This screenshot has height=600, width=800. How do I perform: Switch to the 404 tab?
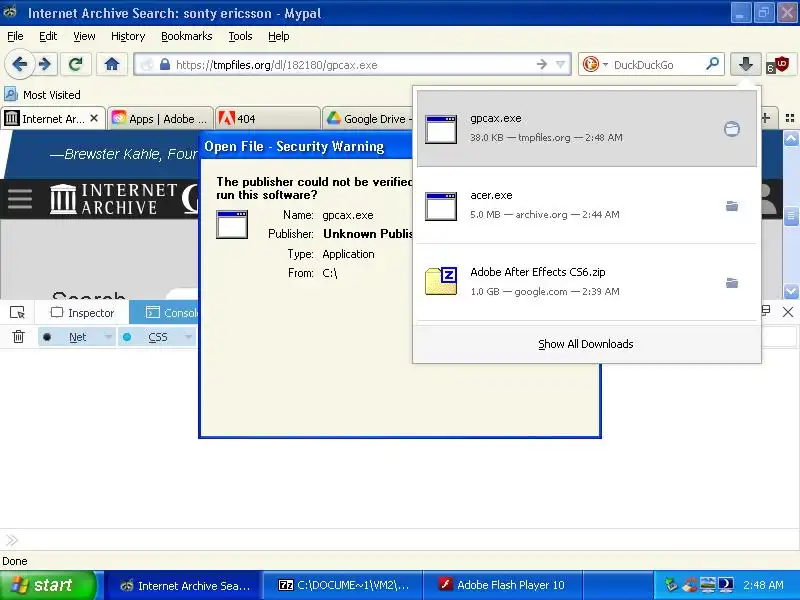click(267, 118)
